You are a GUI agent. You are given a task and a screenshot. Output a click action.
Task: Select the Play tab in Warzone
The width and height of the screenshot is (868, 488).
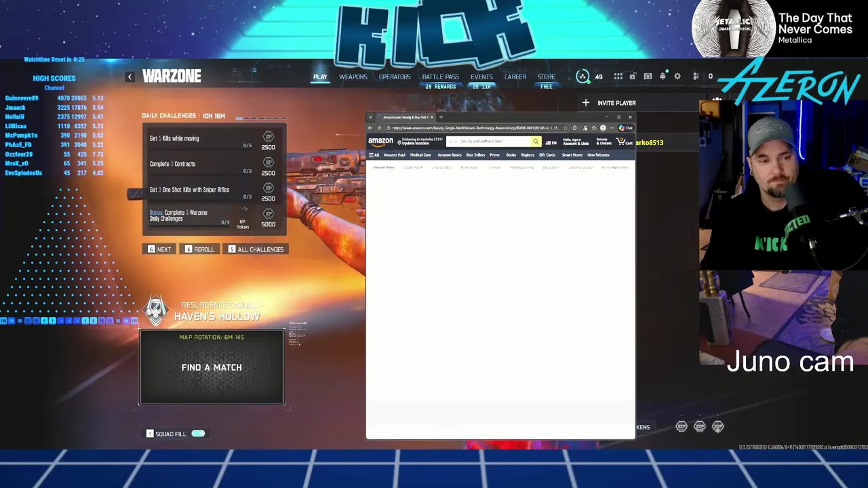[x=320, y=77]
